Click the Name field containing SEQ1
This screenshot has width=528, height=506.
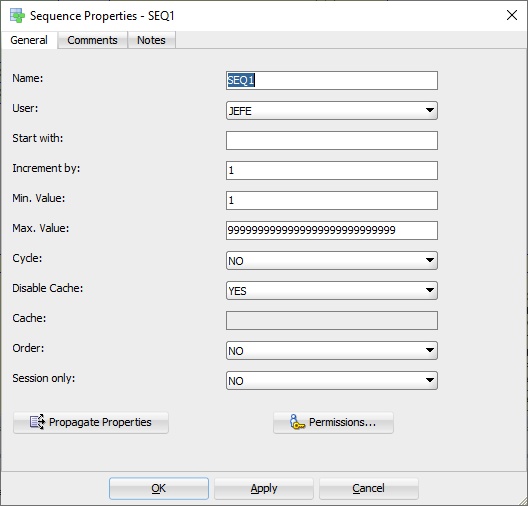332,80
